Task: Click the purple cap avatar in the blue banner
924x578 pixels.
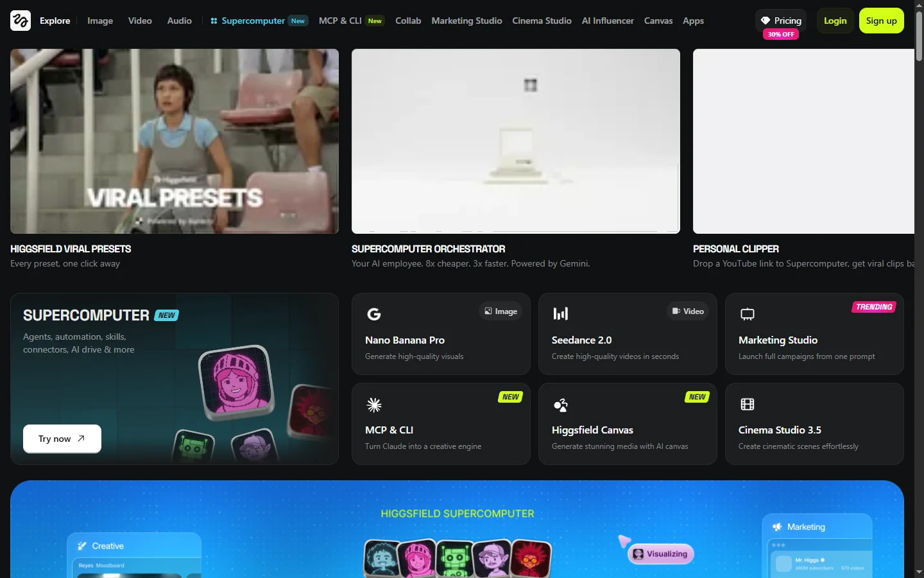Action: pos(492,560)
